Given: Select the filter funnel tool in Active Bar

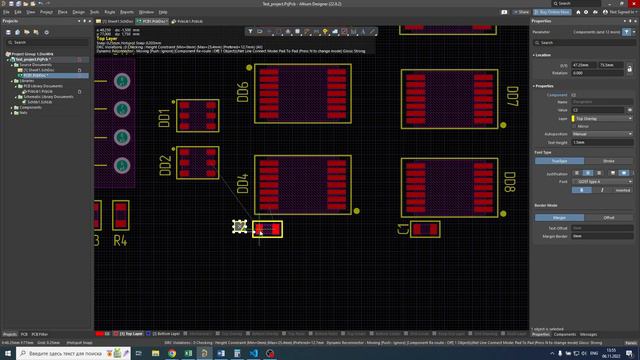Looking at the screenshot, I should [250, 31].
